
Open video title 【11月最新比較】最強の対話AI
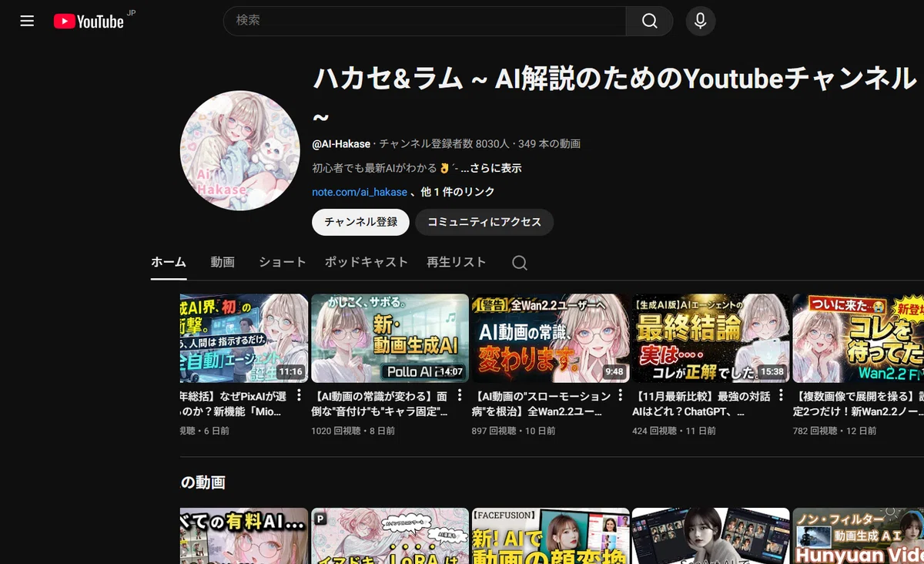pyautogui.click(x=702, y=404)
